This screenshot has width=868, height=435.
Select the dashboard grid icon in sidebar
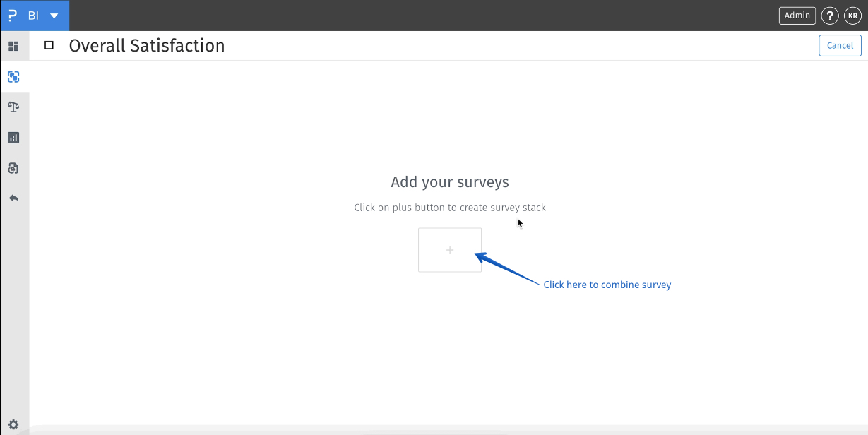[x=13, y=46]
